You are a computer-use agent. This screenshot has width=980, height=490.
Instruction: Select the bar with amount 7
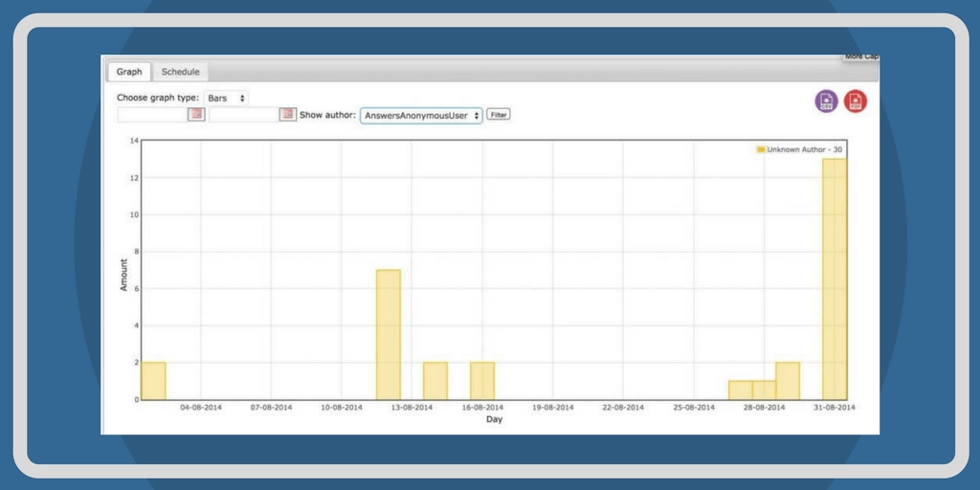pos(389,335)
